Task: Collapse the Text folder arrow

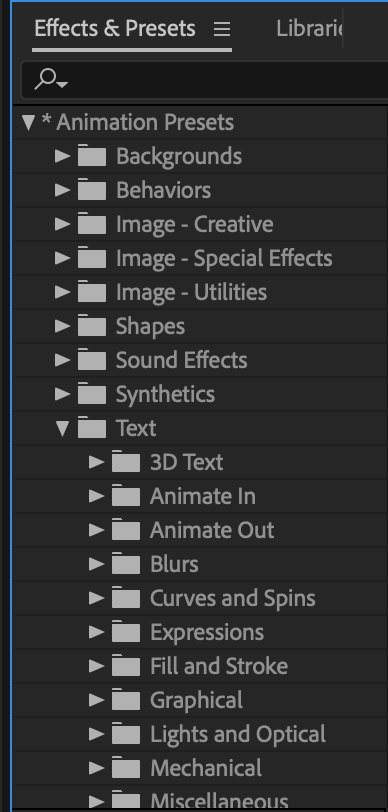Action: [63, 429]
